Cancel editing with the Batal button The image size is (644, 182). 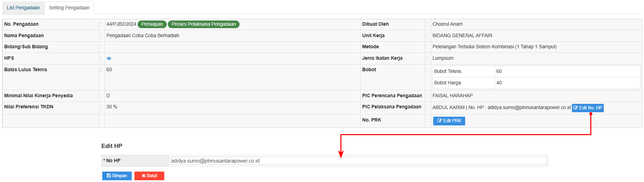coord(149,176)
